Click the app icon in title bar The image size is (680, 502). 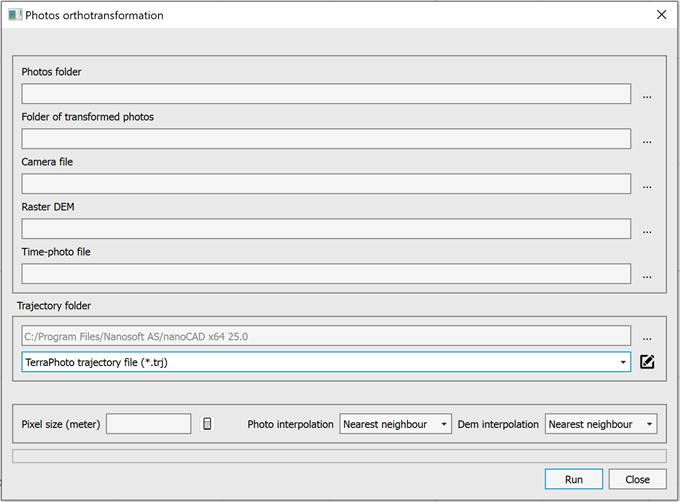pyautogui.click(x=14, y=15)
